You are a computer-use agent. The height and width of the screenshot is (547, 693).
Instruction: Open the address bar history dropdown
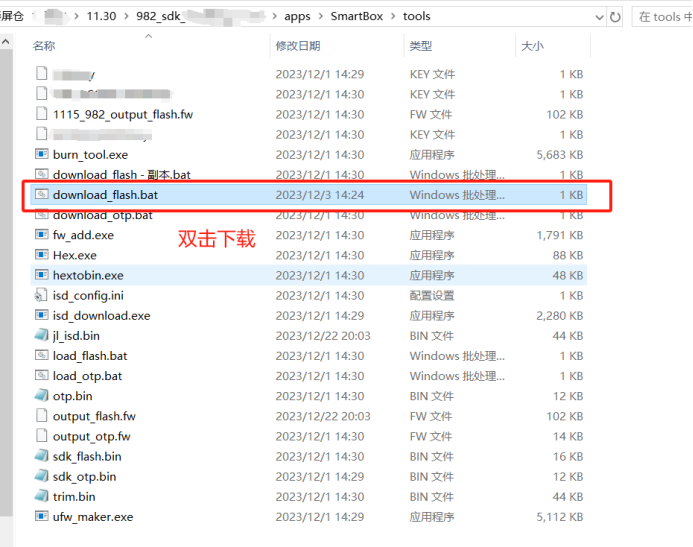point(599,17)
